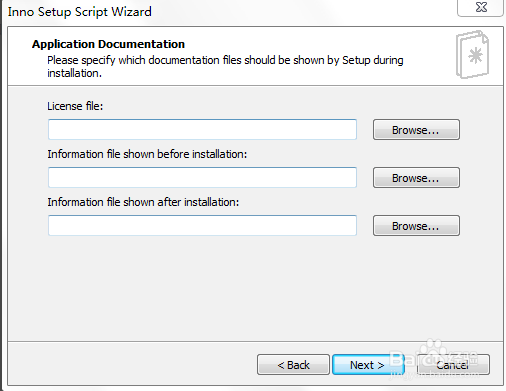Click the before-installation information file field
This screenshot has height=391, width=506.
202,177
